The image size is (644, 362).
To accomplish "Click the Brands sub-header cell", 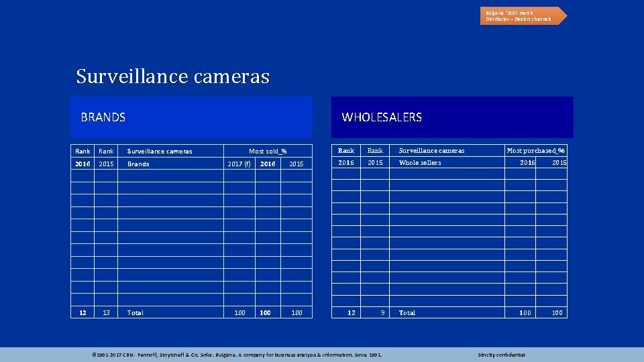I will pyautogui.click(x=170, y=164).
